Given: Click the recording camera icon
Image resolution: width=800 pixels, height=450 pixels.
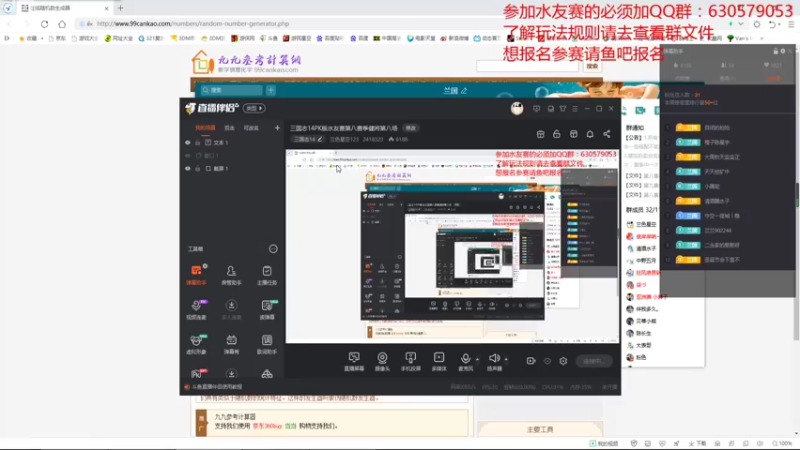Looking at the screenshot, I should tap(531, 361).
